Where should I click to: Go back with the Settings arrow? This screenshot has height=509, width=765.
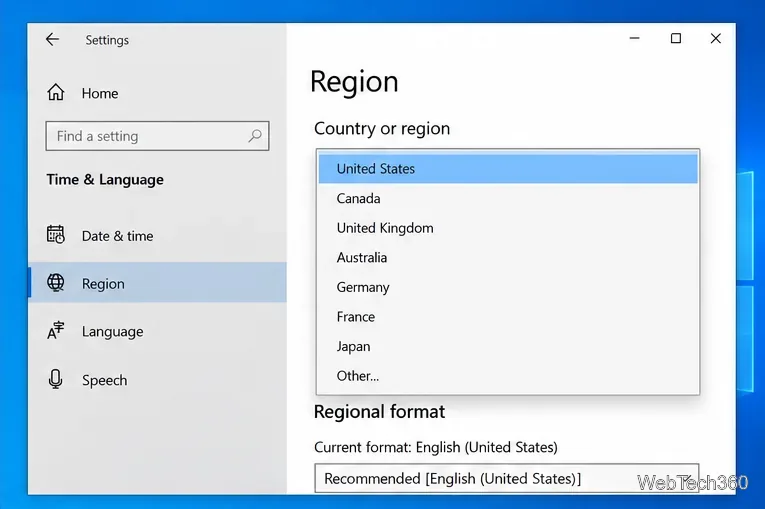click(52, 40)
